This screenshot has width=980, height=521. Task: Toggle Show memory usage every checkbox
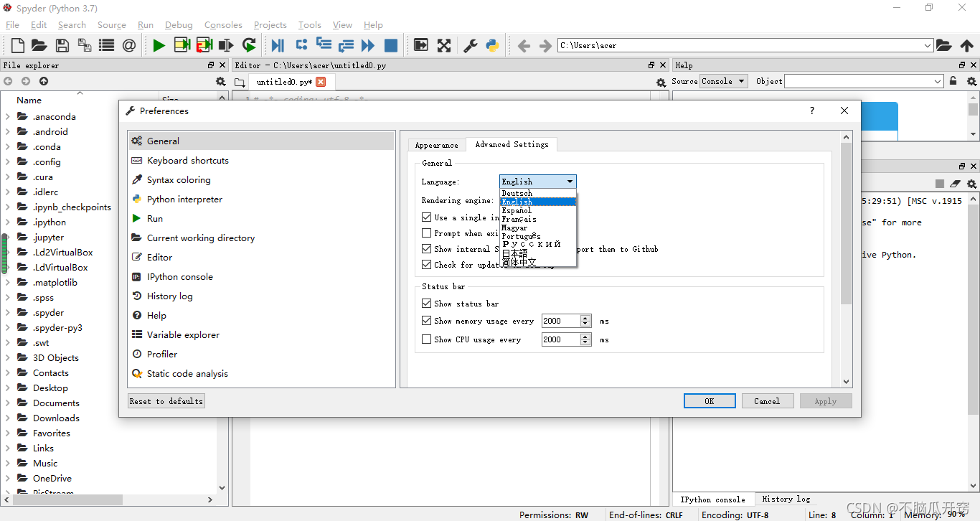(x=427, y=321)
